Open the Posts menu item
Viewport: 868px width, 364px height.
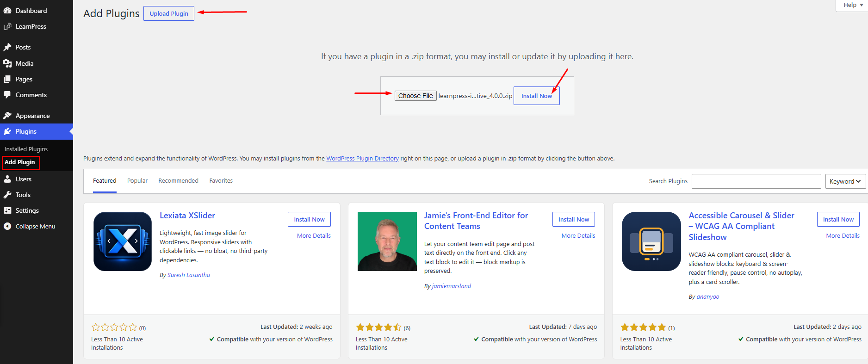pyautogui.click(x=37, y=47)
